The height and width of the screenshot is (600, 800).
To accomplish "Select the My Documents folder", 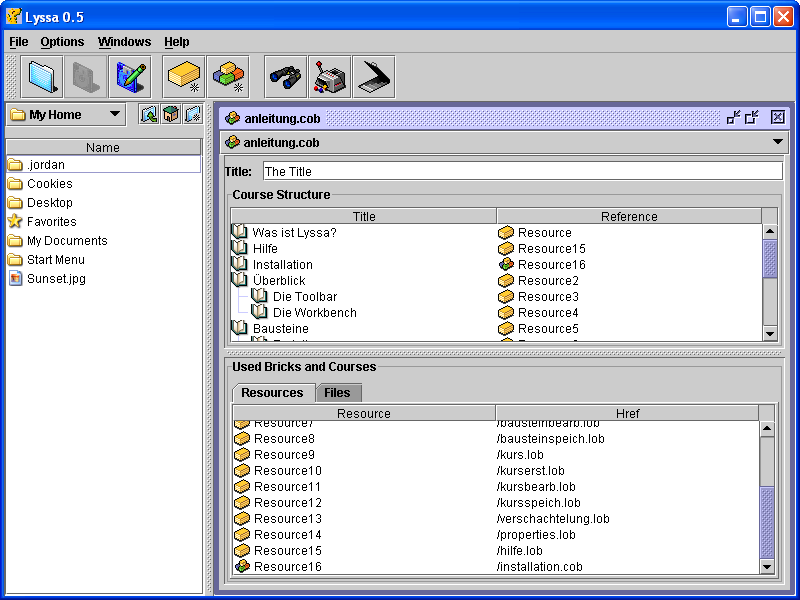I will tap(103, 240).
